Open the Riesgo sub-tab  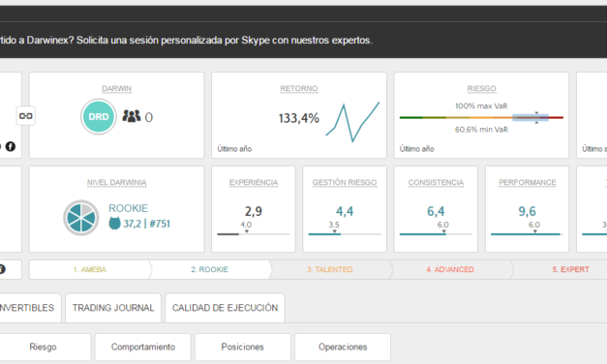(x=43, y=347)
